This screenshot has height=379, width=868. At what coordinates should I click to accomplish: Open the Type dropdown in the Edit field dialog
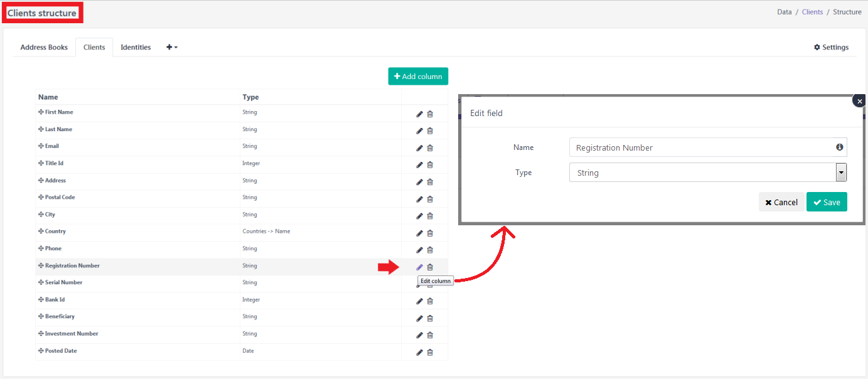click(x=840, y=172)
